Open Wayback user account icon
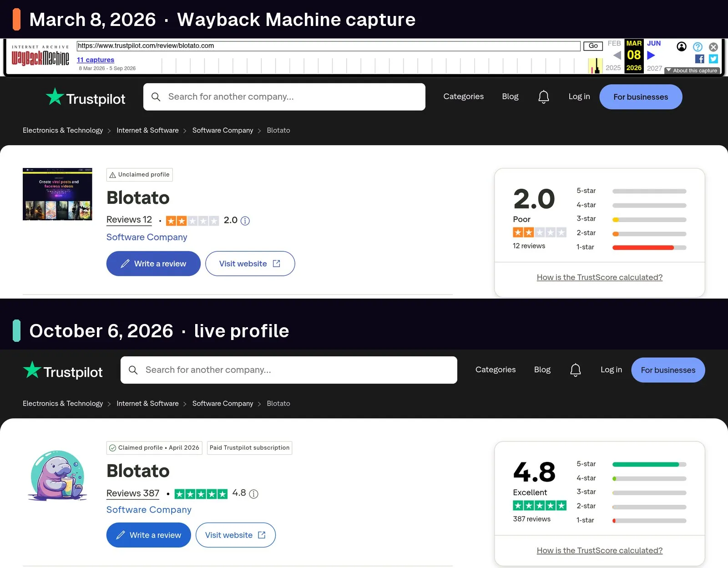This screenshot has height=568, width=728. 682,46
